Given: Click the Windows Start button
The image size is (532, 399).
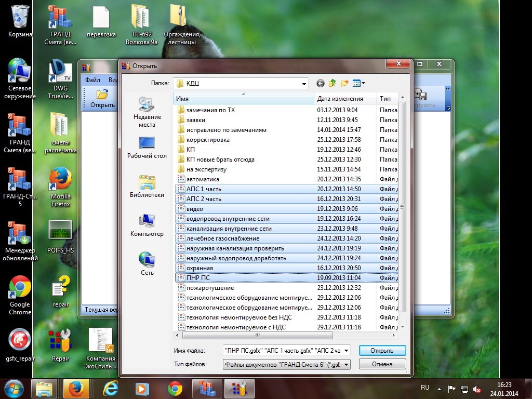Looking at the screenshot, I should click(14, 389).
